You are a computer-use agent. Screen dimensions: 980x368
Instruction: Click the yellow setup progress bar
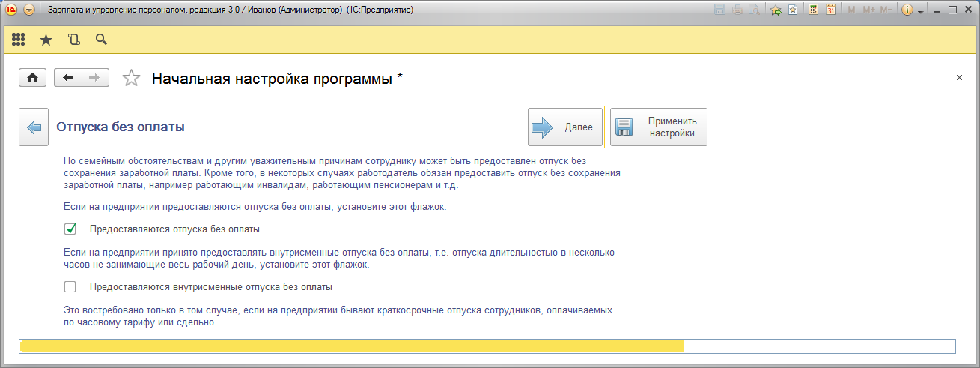(487, 346)
